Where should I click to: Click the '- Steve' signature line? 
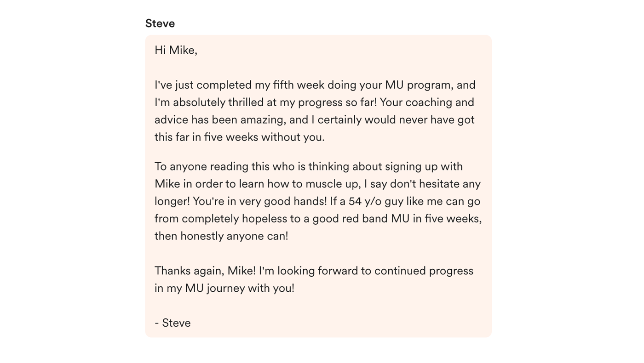coord(172,323)
